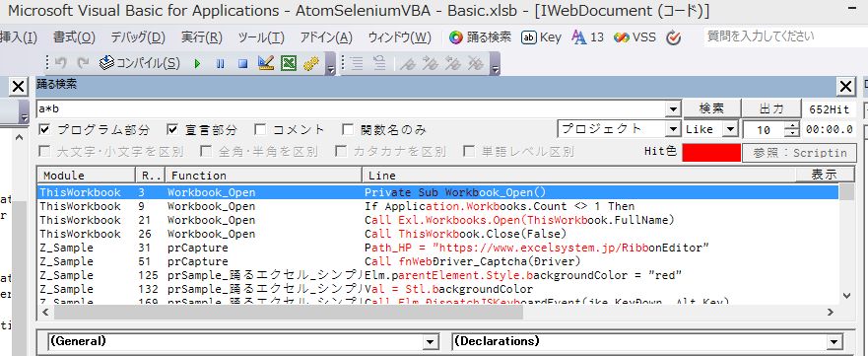Open 踊る検索 add-in from menu bar
This screenshot has width=868, height=356.
481,37
